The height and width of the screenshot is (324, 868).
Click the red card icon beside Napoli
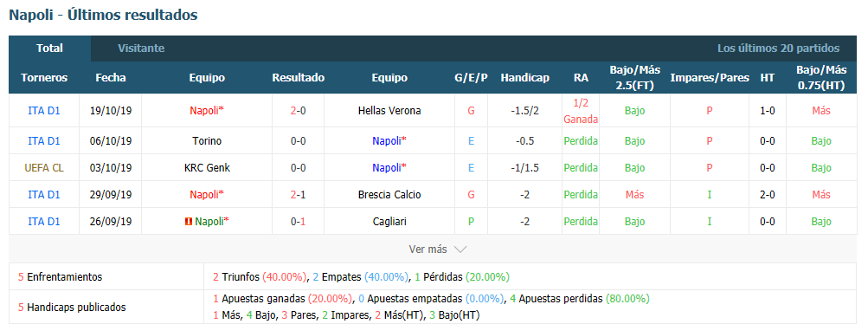(188, 222)
